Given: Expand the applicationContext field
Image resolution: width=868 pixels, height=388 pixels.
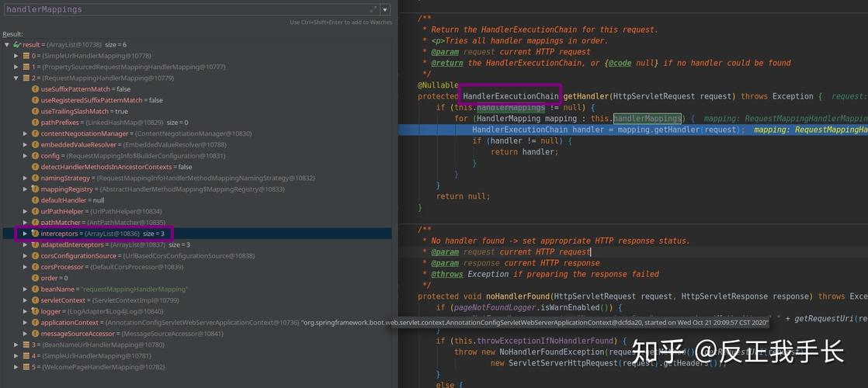Looking at the screenshot, I should (x=26, y=322).
